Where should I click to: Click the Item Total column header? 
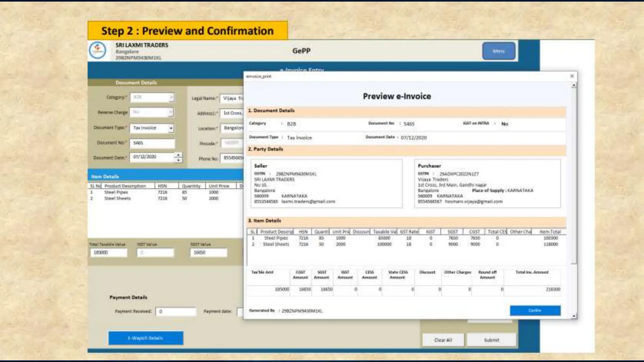pos(550,232)
